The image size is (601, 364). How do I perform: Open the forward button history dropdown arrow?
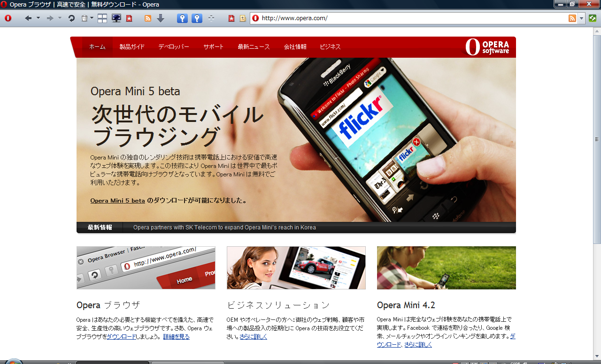60,18
